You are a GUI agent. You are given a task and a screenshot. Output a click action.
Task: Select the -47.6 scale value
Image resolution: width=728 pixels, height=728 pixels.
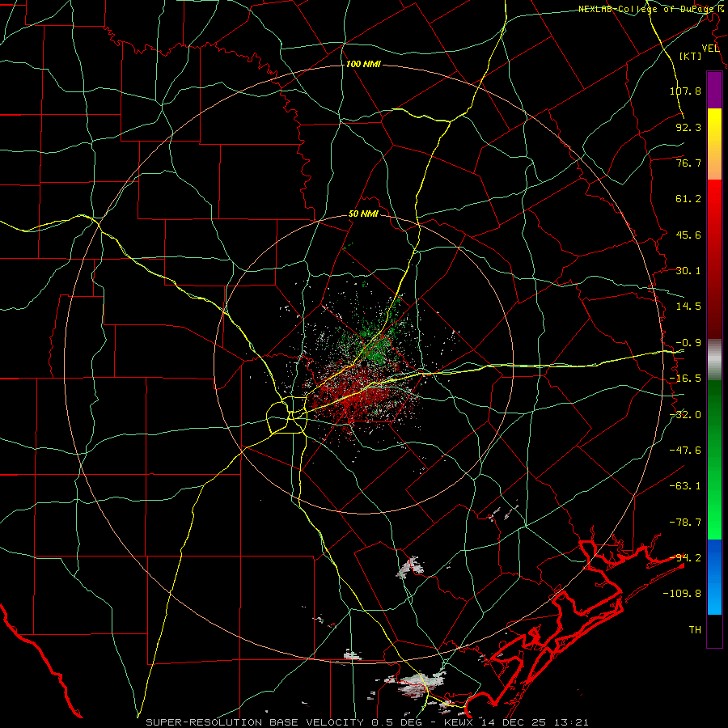tap(685, 451)
